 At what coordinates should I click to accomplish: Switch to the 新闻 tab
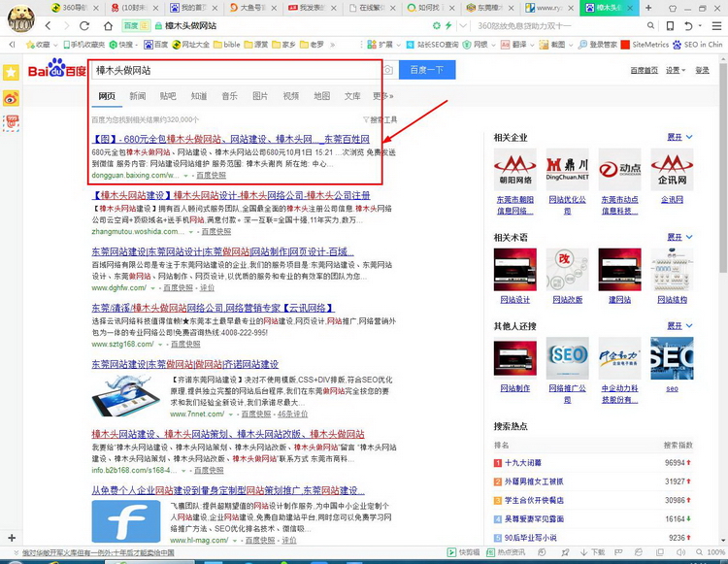tap(138, 96)
